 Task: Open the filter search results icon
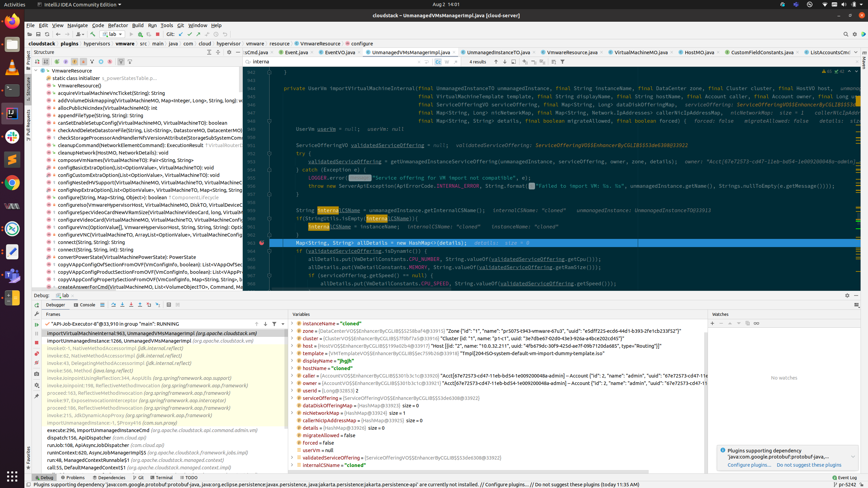tap(563, 62)
